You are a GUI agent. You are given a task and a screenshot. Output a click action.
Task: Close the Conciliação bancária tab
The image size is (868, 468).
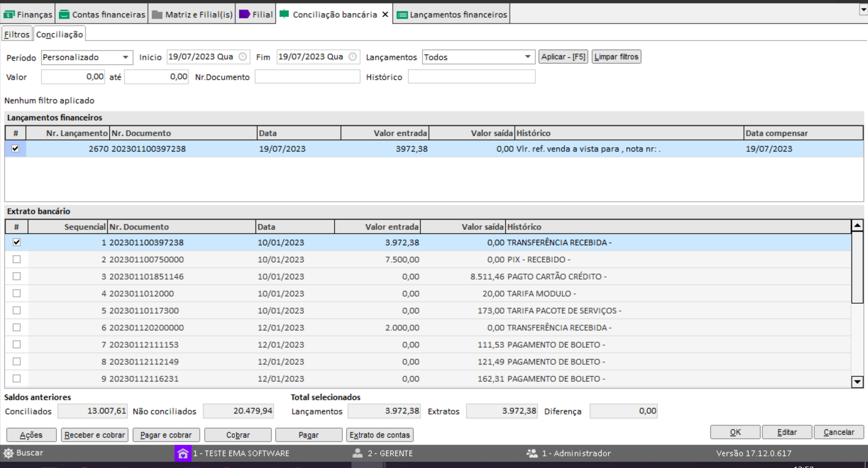tap(386, 15)
